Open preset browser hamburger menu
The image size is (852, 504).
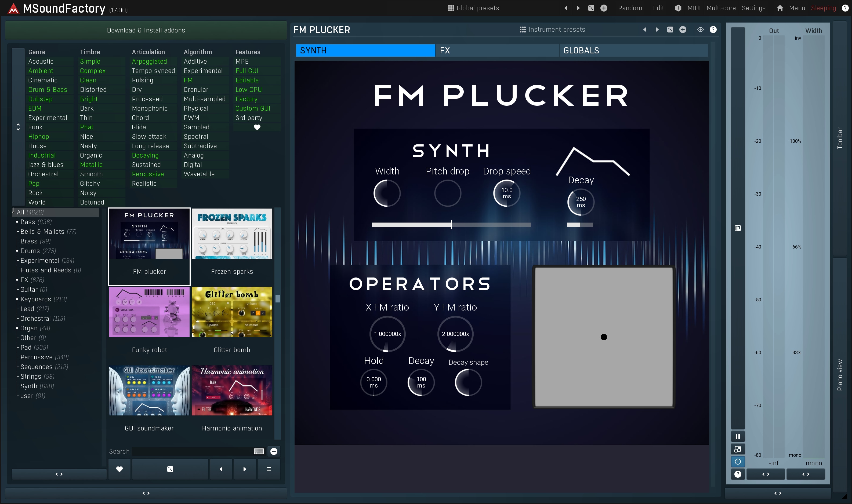pos(269,469)
